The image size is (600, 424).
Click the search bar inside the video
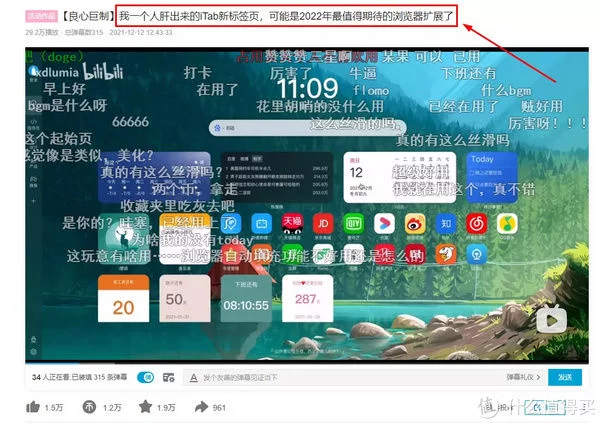pos(308,127)
